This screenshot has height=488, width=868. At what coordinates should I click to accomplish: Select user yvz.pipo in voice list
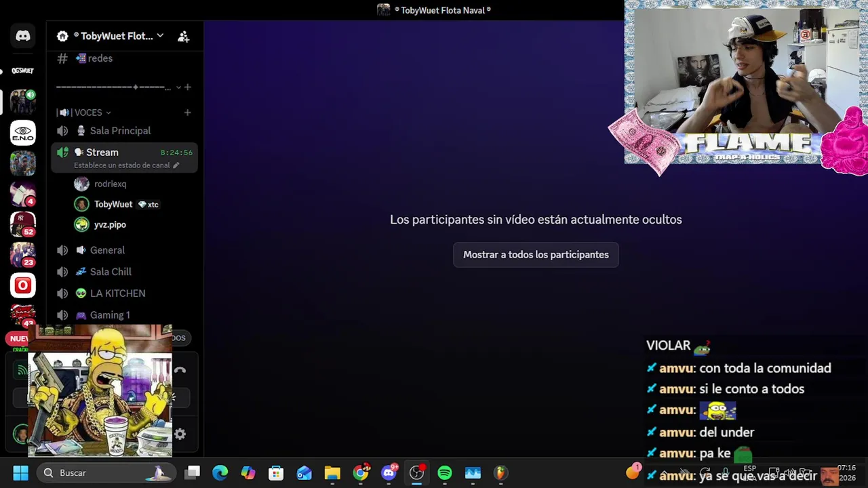click(110, 224)
